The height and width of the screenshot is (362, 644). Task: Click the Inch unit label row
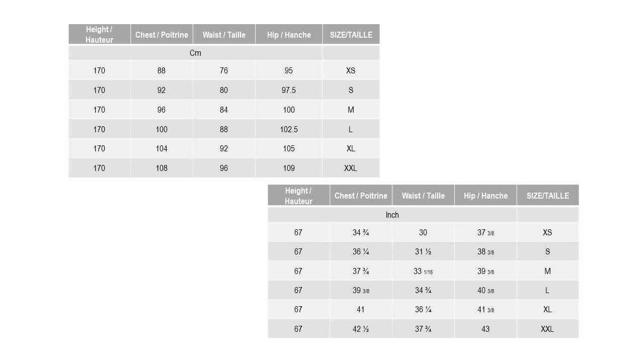click(392, 215)
